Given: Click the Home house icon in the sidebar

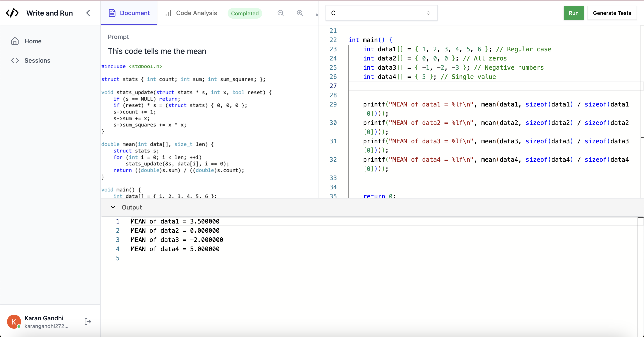Looking at the screenshot, I should 15,41.
